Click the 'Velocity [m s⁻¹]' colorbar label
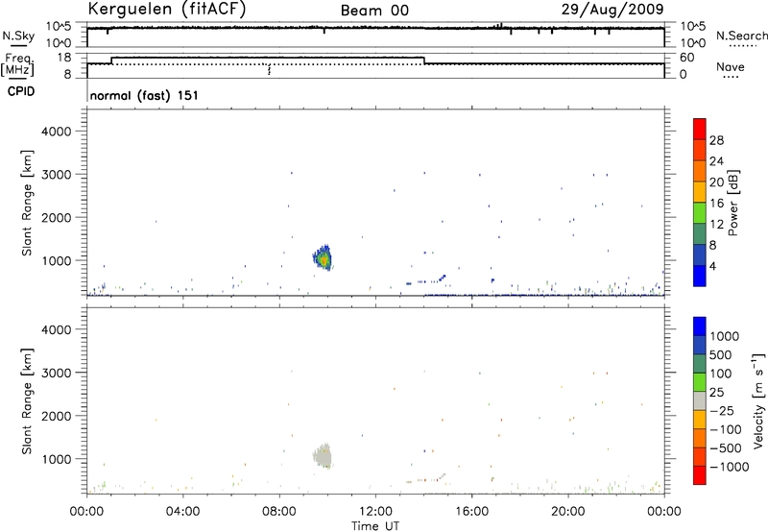The height and width of the screenshot is (532, 768). (758, 400)
